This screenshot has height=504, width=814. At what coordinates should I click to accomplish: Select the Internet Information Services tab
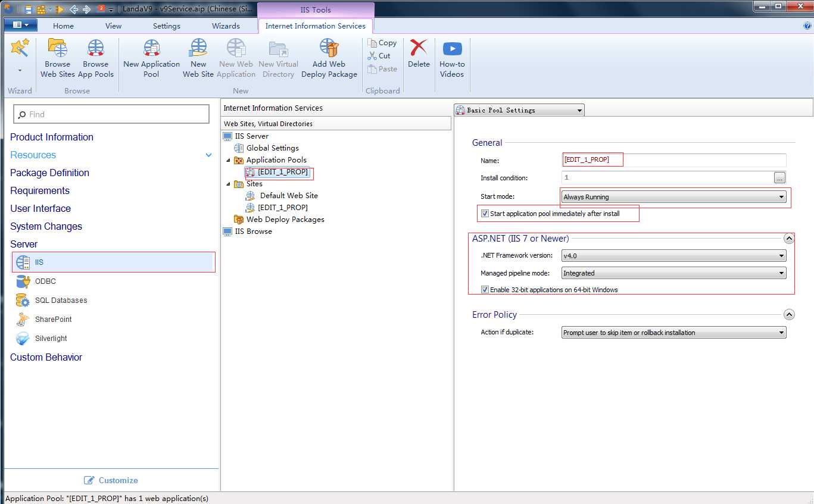pyautogui.click(x=316, y=26)
